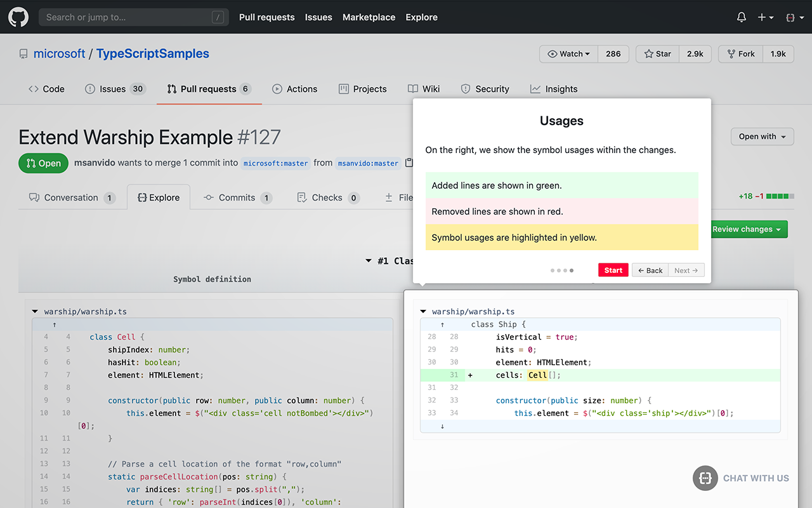Switch to the Code tab
Screen dimensions: 812x508
click(46, 89)
